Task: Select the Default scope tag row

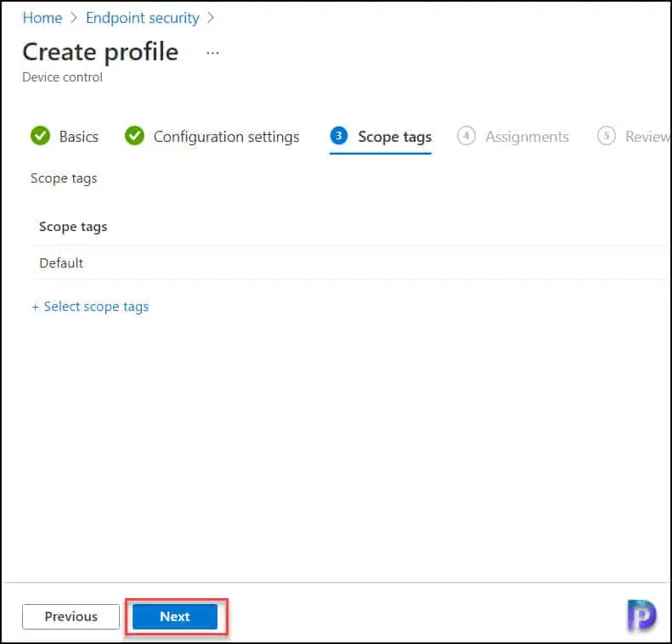Action: 349,263
